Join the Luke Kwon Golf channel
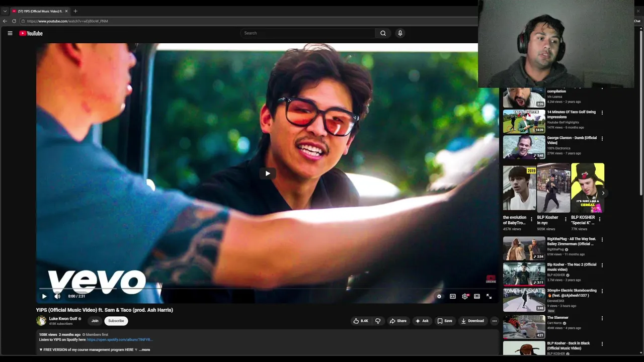644x362 pixels. (95, 321)
